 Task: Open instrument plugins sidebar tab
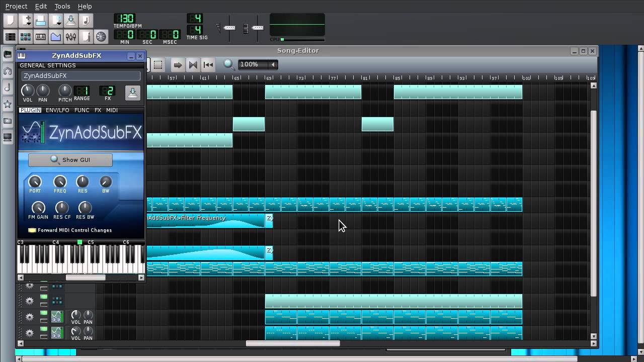pos(8,55)
